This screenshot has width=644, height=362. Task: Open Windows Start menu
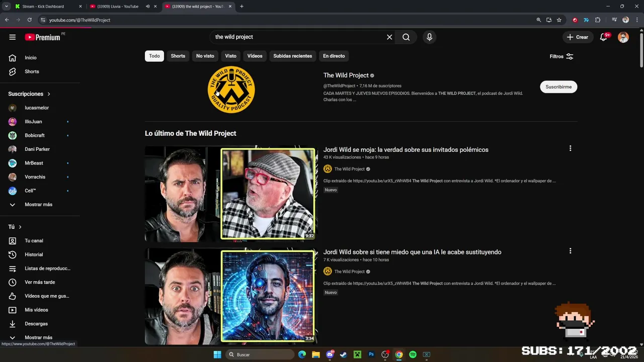[217, 354]
